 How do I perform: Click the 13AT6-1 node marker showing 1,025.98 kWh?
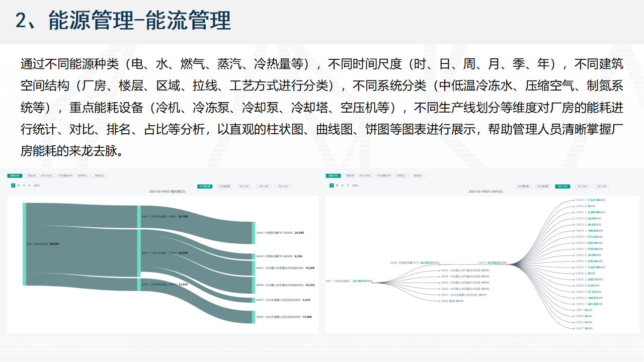[574, 267]
